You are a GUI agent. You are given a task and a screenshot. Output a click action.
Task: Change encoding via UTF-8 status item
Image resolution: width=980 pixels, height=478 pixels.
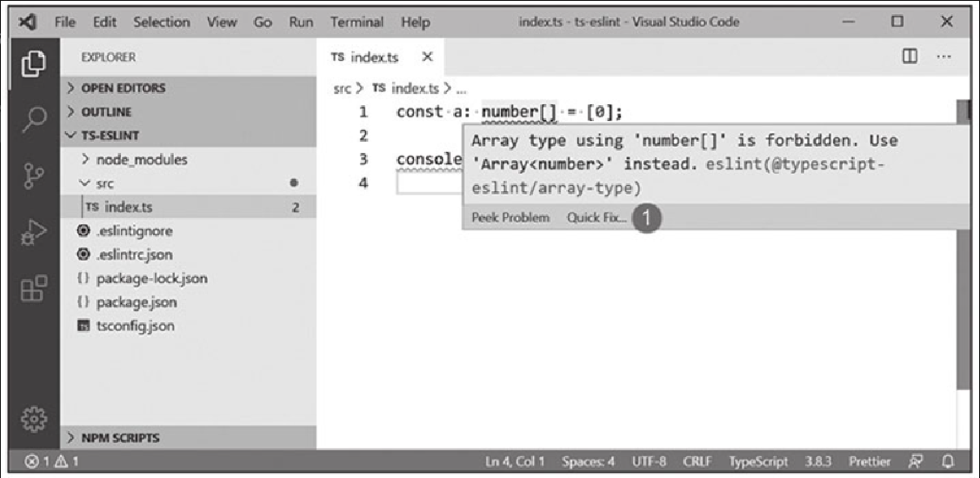[x=649, y=463]
